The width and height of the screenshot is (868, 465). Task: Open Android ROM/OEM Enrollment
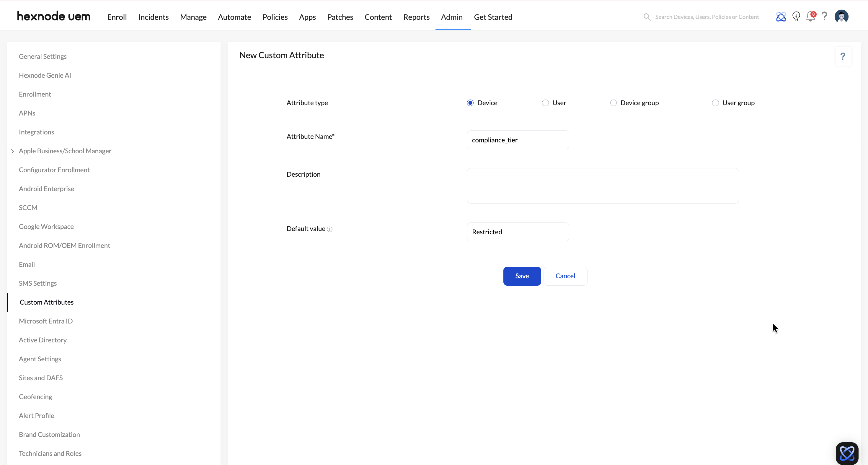[x=64, y=245]
